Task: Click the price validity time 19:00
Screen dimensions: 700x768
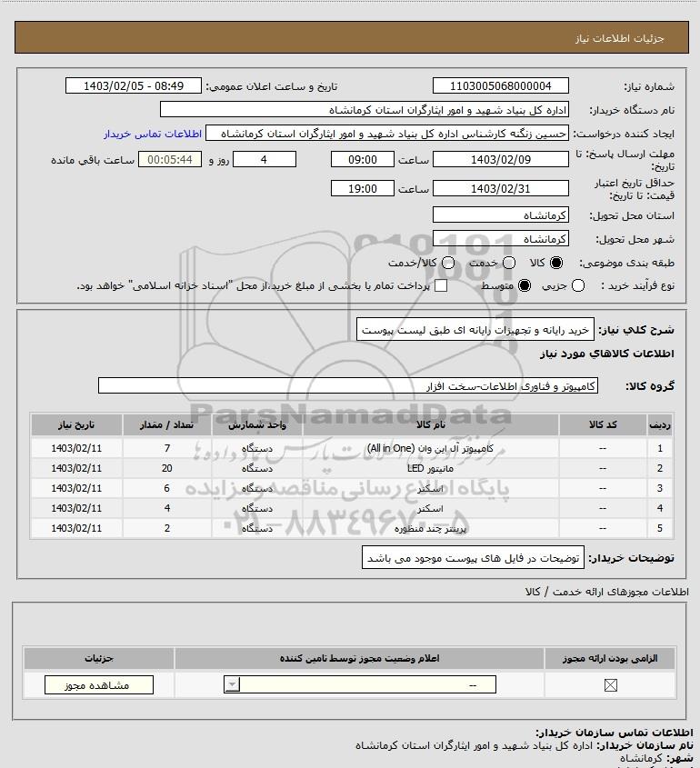Action: [x=363, y=188]
